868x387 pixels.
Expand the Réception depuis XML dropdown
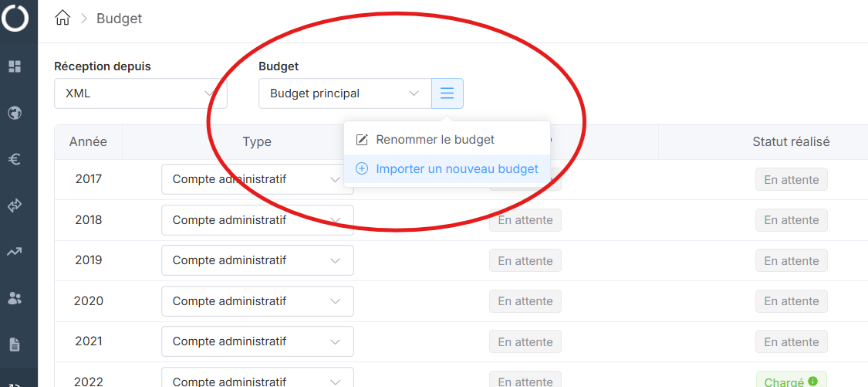[x=140, y=93]
